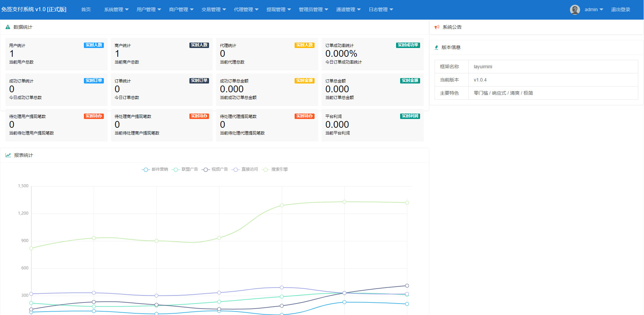
Task: Expand the admin account dropdown
Action: (x=594, y=9)
